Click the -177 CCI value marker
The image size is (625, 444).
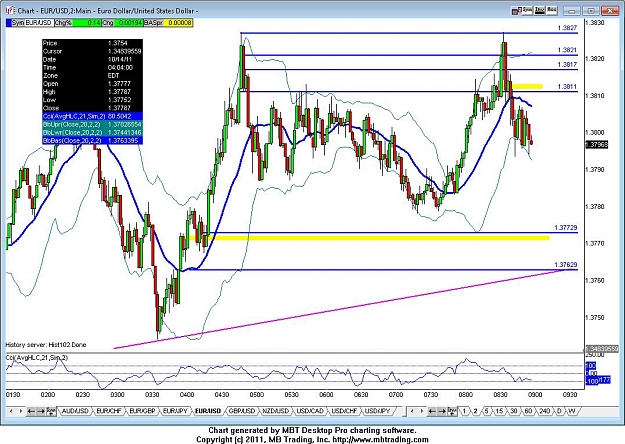tap(605, 381)
